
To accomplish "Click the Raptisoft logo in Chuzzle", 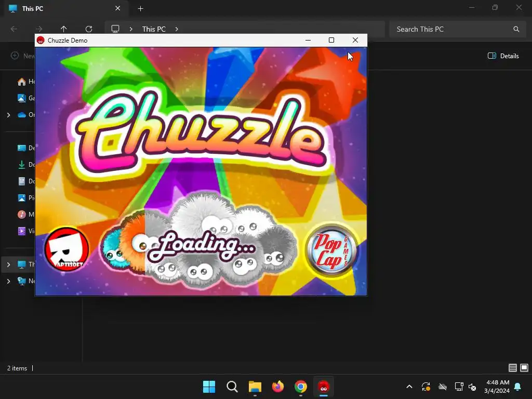I will 66,249.
